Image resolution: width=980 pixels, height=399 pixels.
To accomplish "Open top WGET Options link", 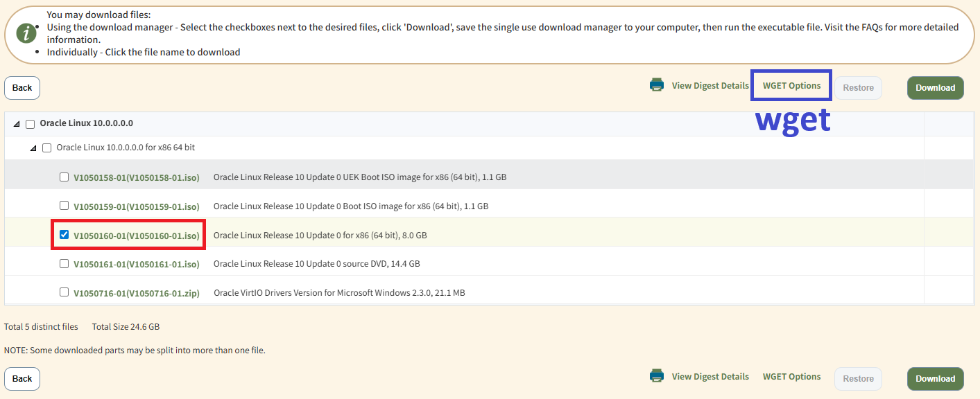I will (791, 86).
